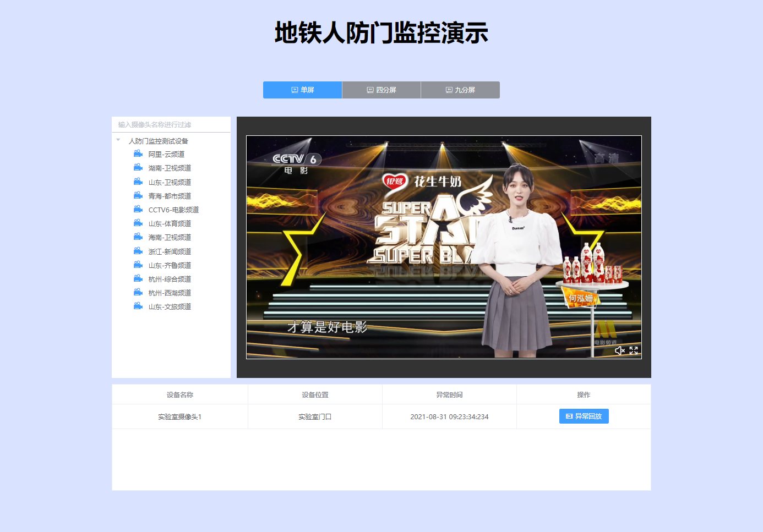763x532 pixels.
Task: Click camera icon beside 青海-都市频道
Action: click(x=138, y=196)
